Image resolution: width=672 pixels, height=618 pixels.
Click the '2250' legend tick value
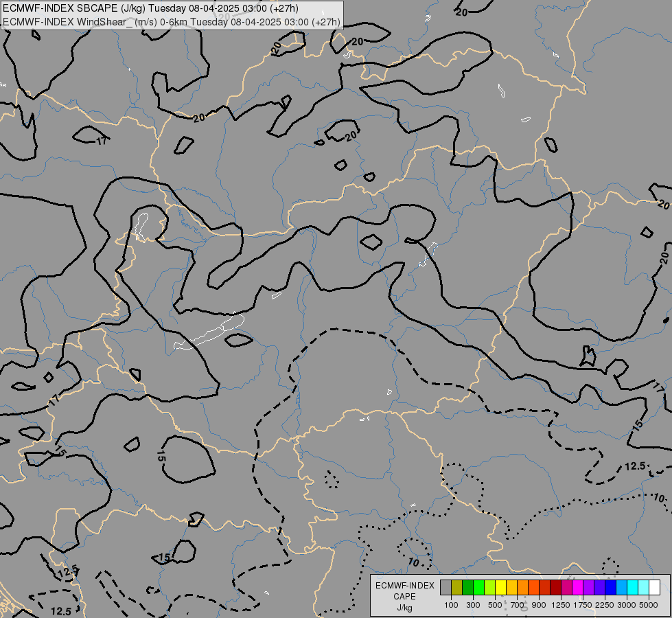click(605, 605)
